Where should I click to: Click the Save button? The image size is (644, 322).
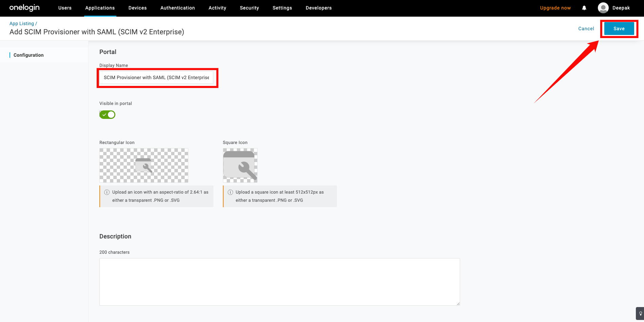point(619,29)
